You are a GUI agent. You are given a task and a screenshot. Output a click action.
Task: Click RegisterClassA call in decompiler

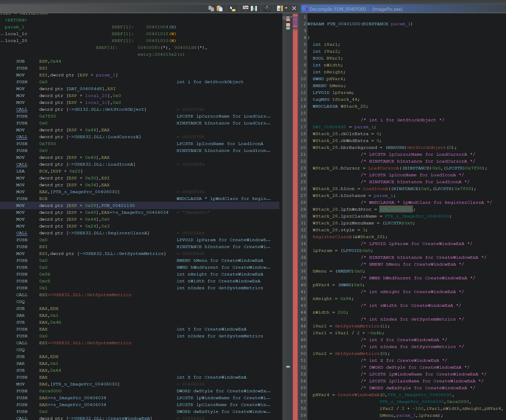(332, 237)
